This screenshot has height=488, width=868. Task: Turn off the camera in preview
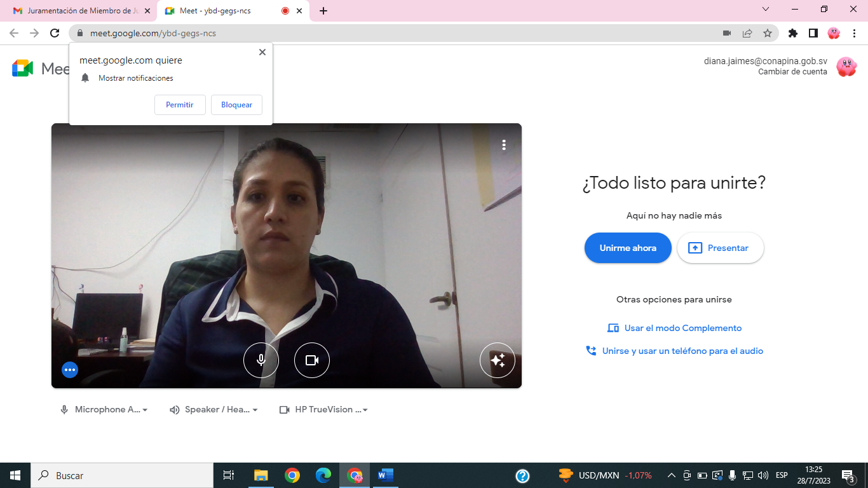click(x=312, y=360)
